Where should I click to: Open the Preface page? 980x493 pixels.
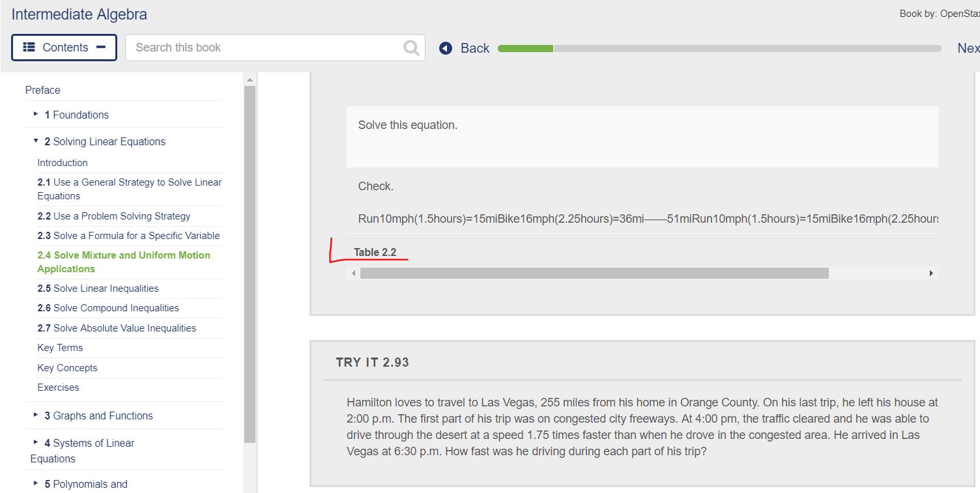[x=42, y=90]
